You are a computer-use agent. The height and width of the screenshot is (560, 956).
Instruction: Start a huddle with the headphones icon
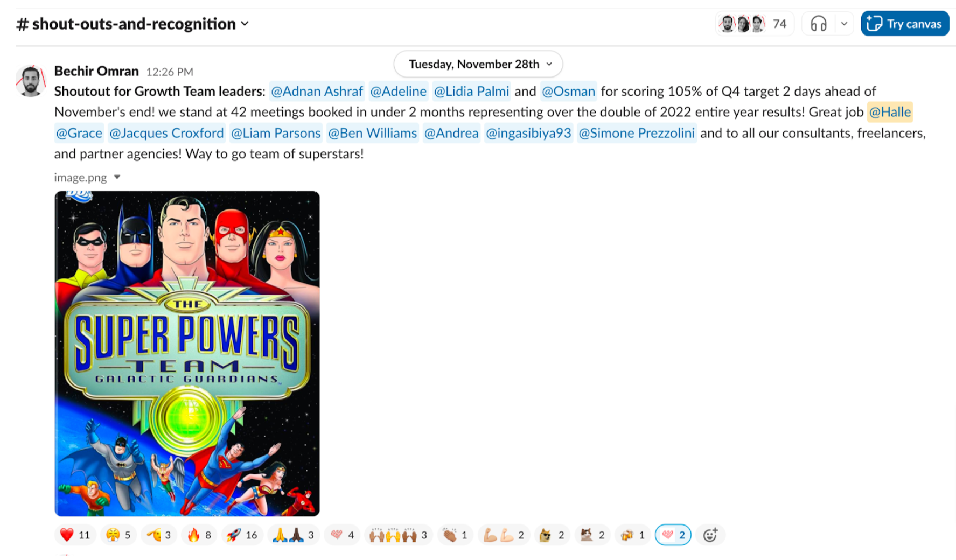(818, 24)
